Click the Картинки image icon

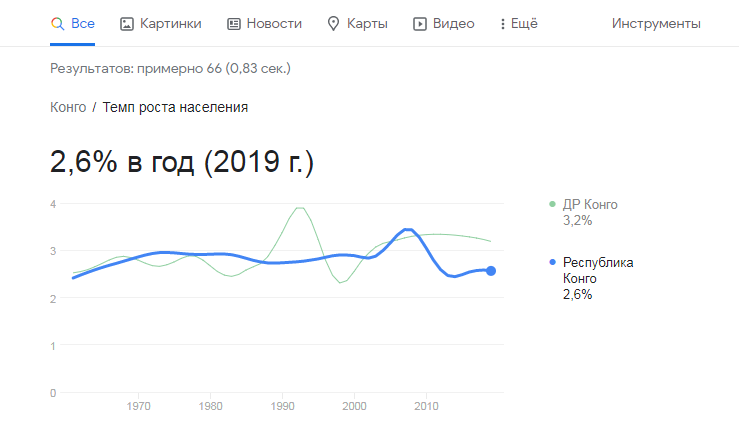[127, 24]
